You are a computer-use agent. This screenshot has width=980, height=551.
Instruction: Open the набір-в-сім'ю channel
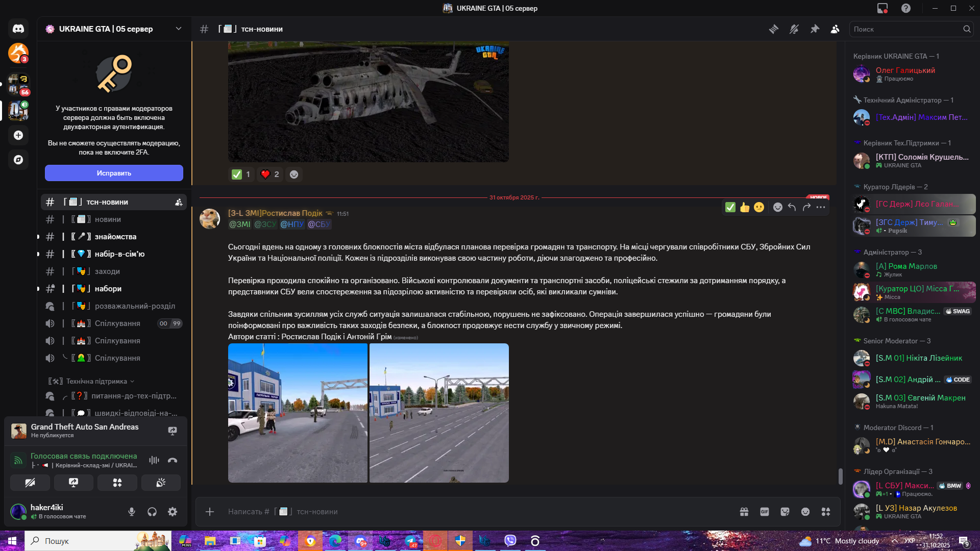114,254
